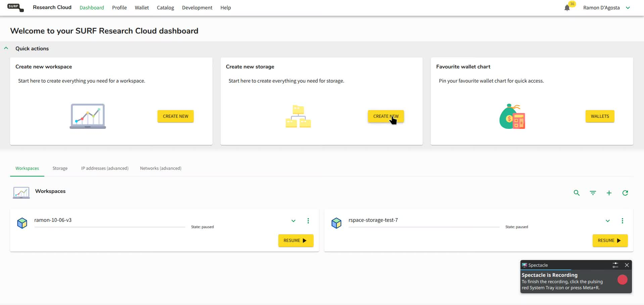Click the welcome dashboard heading
Image resolution: width=644 pixels, height=305 pixels.
point(104,31)
